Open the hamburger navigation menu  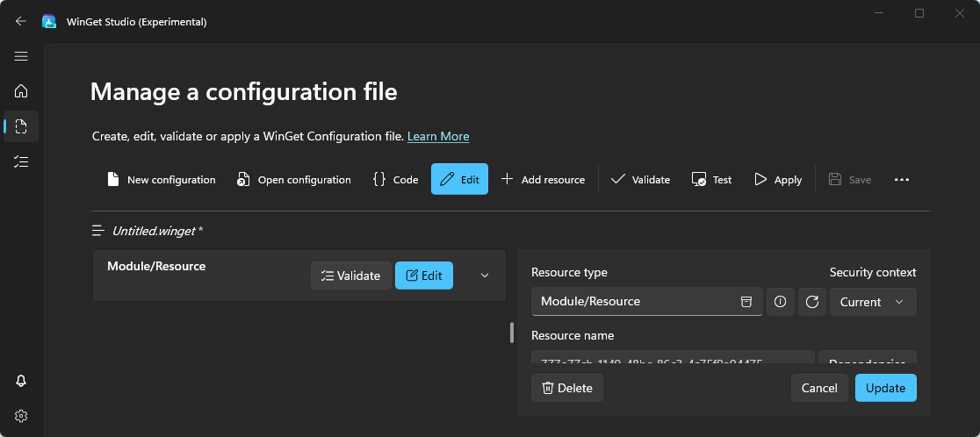click(21, 56)
